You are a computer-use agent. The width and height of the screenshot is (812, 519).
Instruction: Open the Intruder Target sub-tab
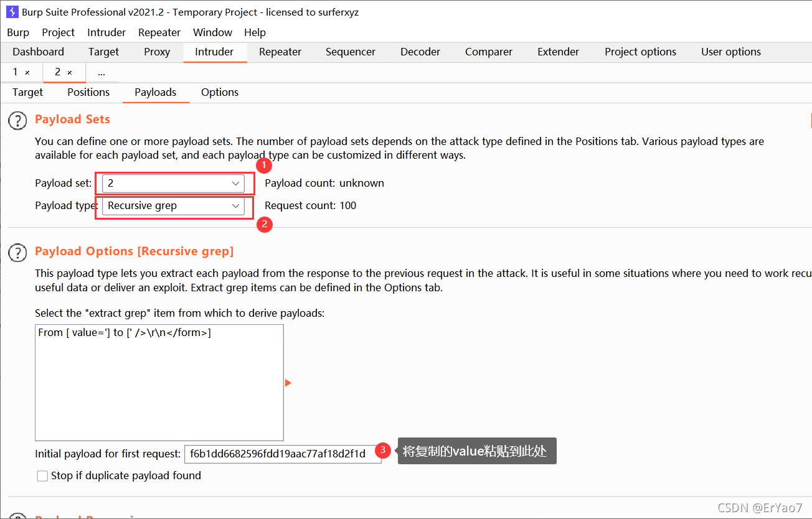click(28, 93)
